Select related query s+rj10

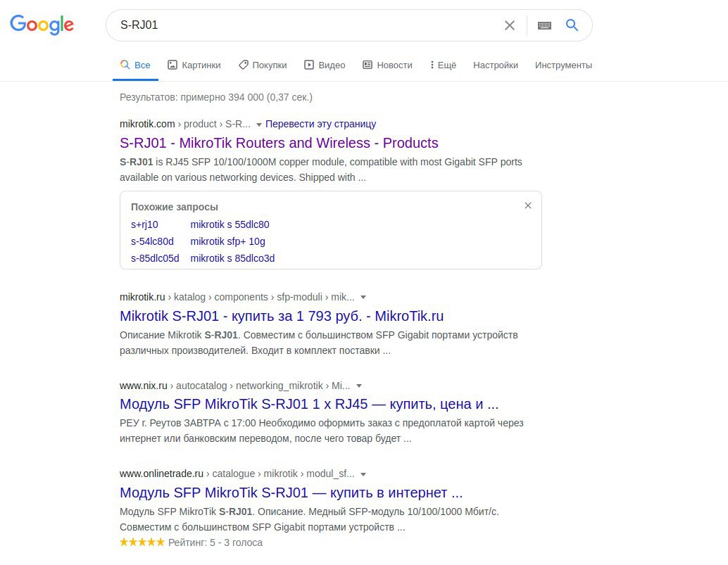pos(144,224)
